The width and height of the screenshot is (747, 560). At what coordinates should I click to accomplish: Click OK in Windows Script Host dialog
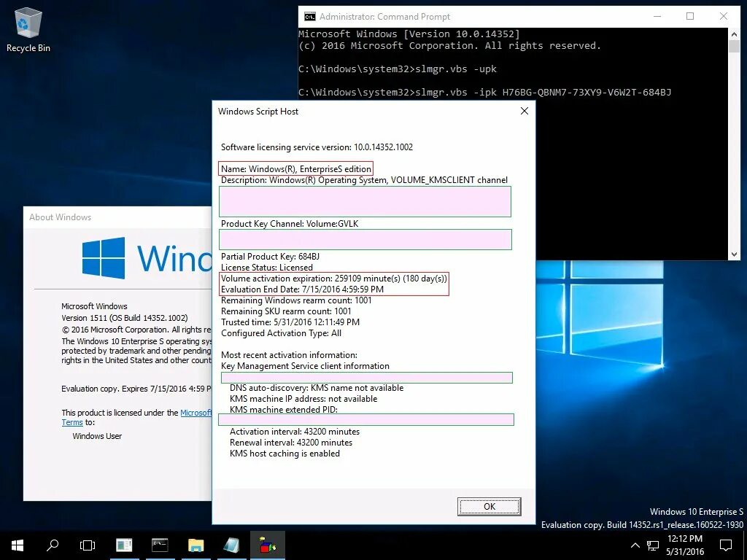click(489, 507)
